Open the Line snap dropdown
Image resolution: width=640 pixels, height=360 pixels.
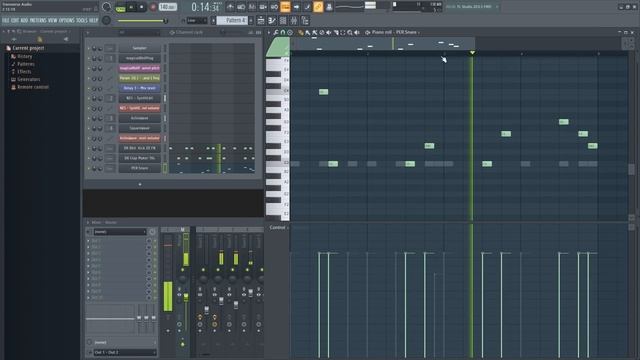[x=197, y=20]
